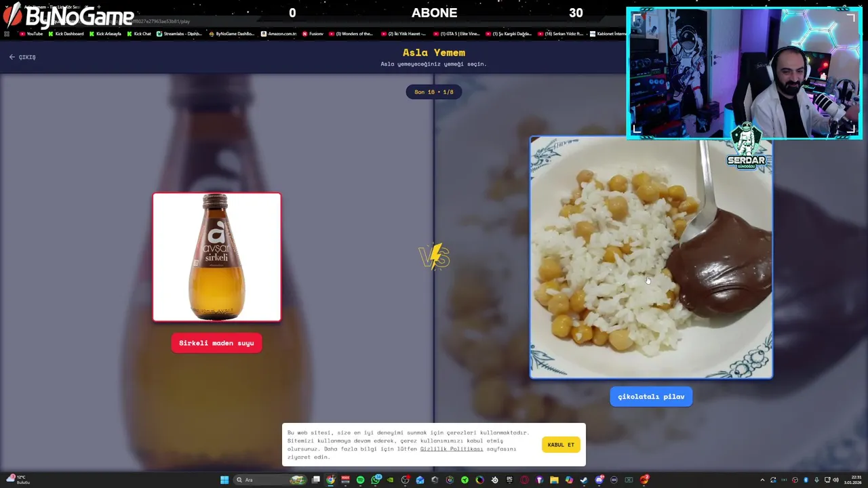Choose the Sirkeli maden suyu button
This screenshot has width=868, height=488.
[x=216, y=343]
